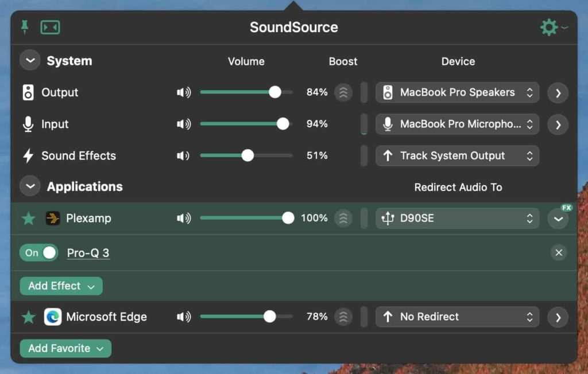Expand the Input row details arrow
Viewport: 588px width, 374px height.
(558, 124)
